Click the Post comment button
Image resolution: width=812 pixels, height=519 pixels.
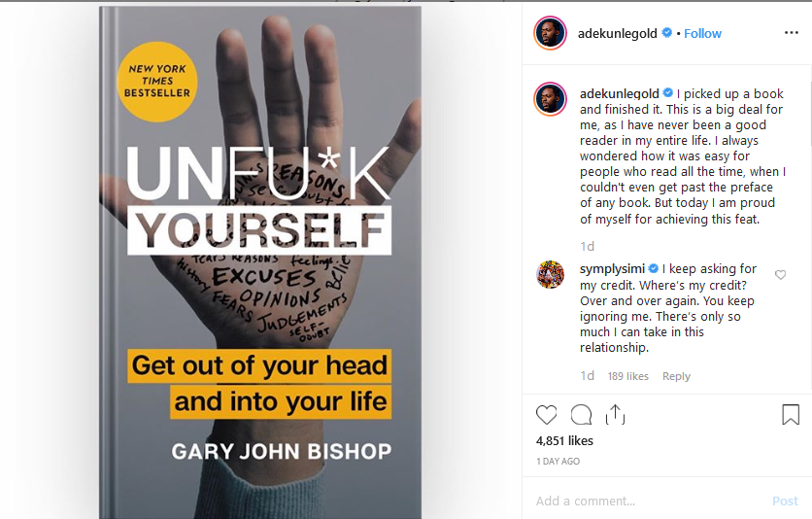[785, 501]
